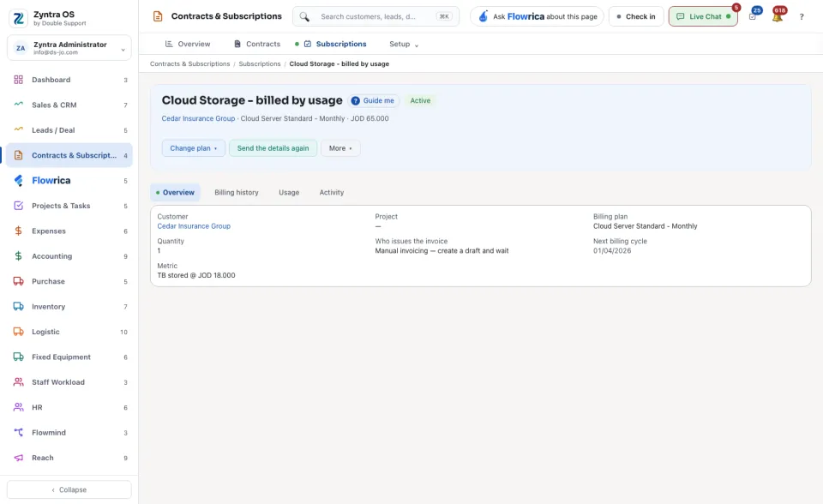Screen dimensions: 823x504
Task: Click the HR people icon
Action: pos(18,407)
